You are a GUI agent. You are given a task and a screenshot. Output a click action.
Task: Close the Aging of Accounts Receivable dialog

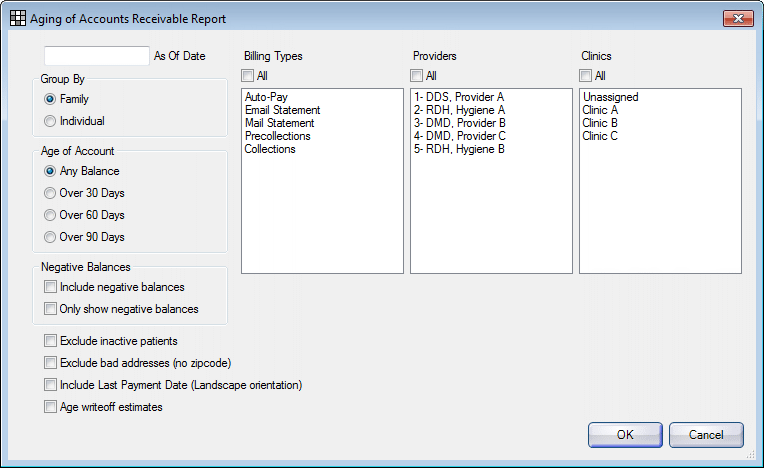(738, 19)
